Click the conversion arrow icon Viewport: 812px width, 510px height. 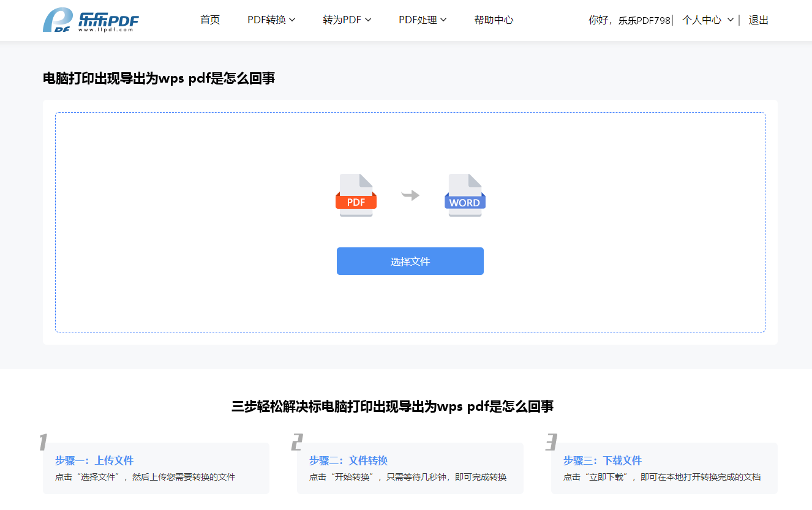point(410,195)
